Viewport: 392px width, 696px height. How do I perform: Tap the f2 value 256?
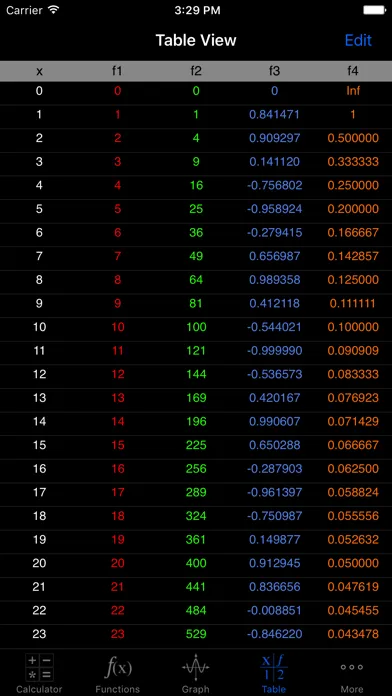[196, 469]
